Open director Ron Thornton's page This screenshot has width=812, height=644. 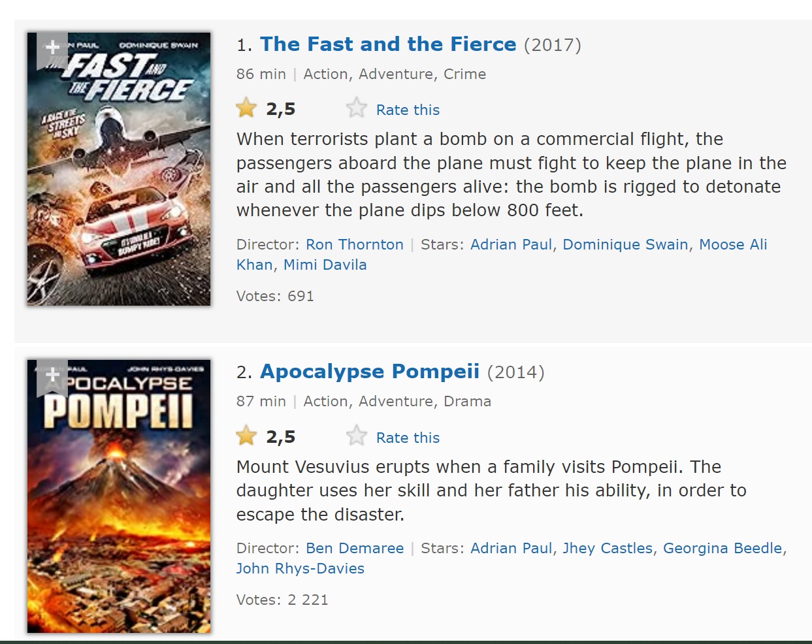[x=355, y=244]
